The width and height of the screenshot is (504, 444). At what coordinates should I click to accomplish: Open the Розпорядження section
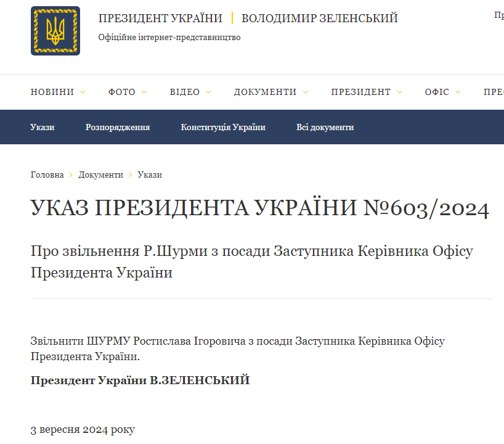coord(117,127)
